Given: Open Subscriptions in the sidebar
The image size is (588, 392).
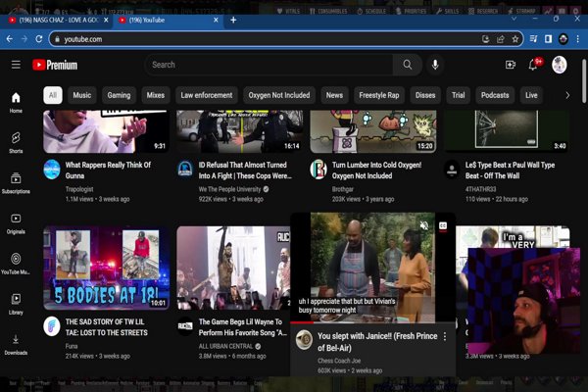Looking at the screenshot, I should [16, 183].
